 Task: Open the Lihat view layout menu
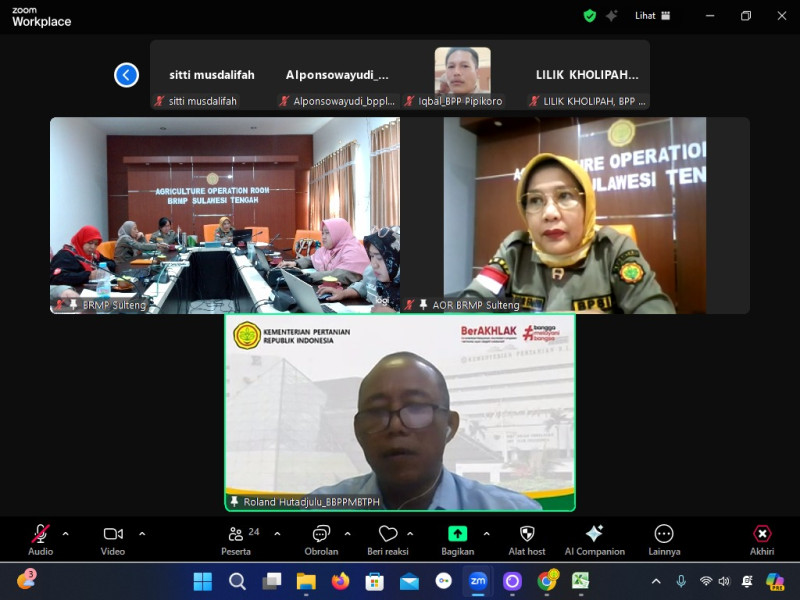point(652,16)
